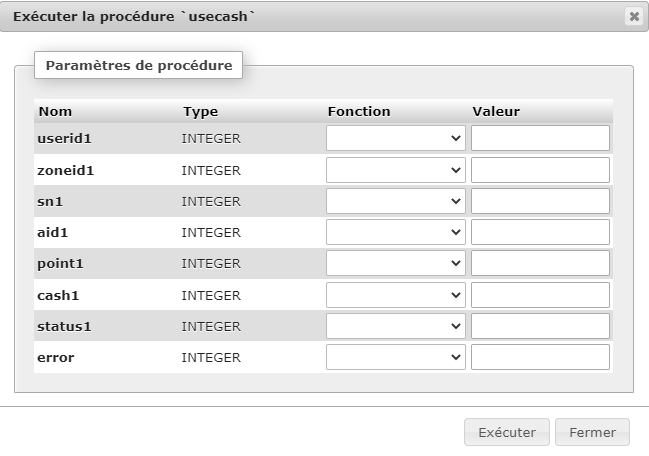This screenshot has height=456, width=649.
Task: Open the error Fonction dropdown
Action: pyautogui.click(x=396, y=357)
